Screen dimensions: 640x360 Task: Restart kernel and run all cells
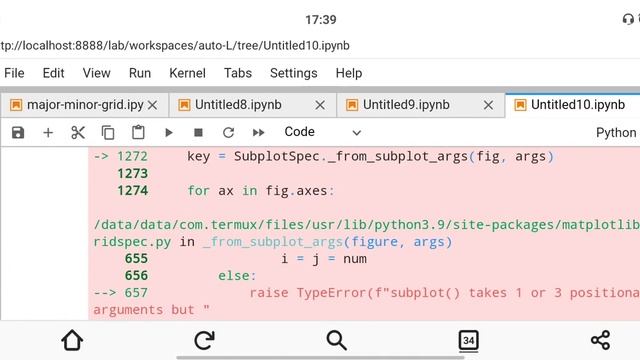pos(258,133)
